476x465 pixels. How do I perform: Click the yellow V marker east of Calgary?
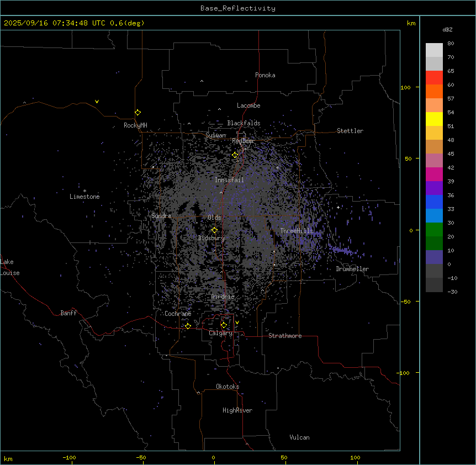click(x=237, y=323)
